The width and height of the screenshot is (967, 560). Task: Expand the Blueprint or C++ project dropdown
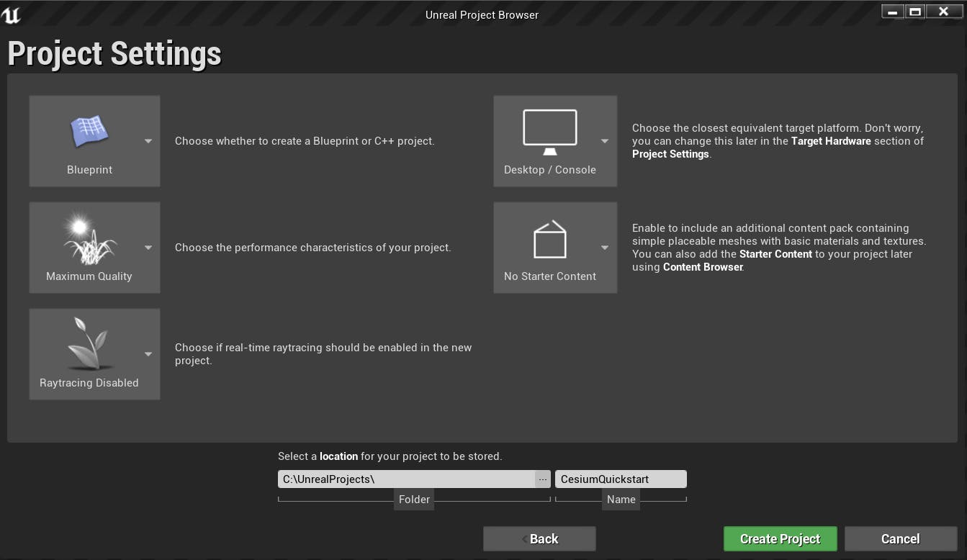click(149, 141)
